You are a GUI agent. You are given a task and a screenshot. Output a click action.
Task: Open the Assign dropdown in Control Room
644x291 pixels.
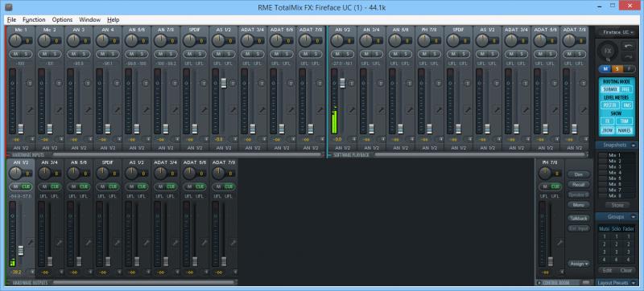click(579, 264)
